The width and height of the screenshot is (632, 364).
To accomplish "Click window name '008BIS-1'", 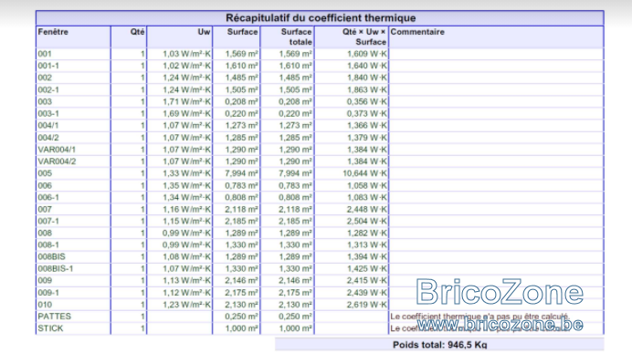I will click(56, 268).
